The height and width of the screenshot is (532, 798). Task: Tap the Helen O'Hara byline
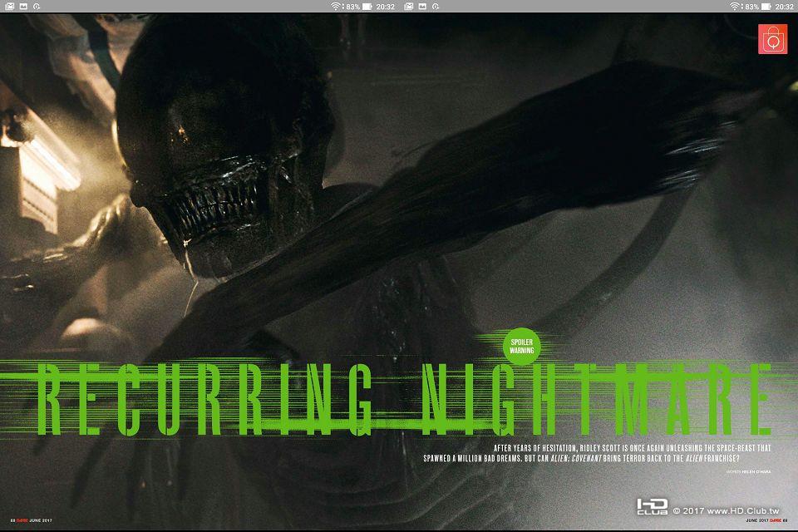tap(749, 472)
